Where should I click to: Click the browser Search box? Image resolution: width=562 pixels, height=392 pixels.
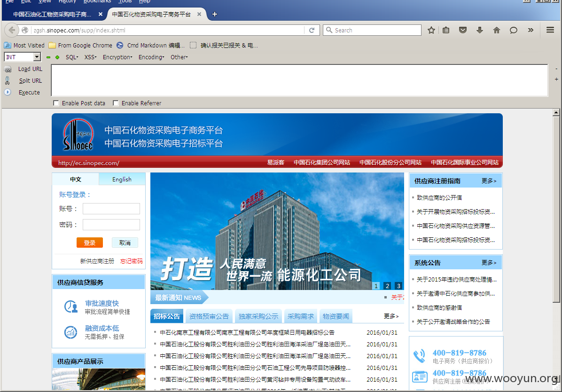tap(372, 30)
